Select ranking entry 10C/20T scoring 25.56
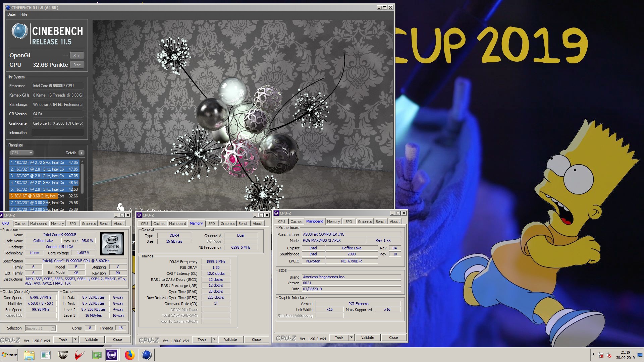 [44, 203]
